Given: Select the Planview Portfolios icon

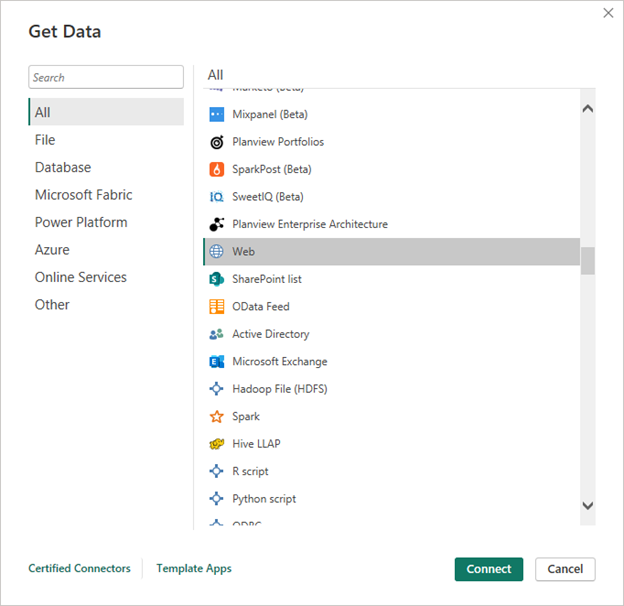Looking at the screenshot, I should [216, 142].
